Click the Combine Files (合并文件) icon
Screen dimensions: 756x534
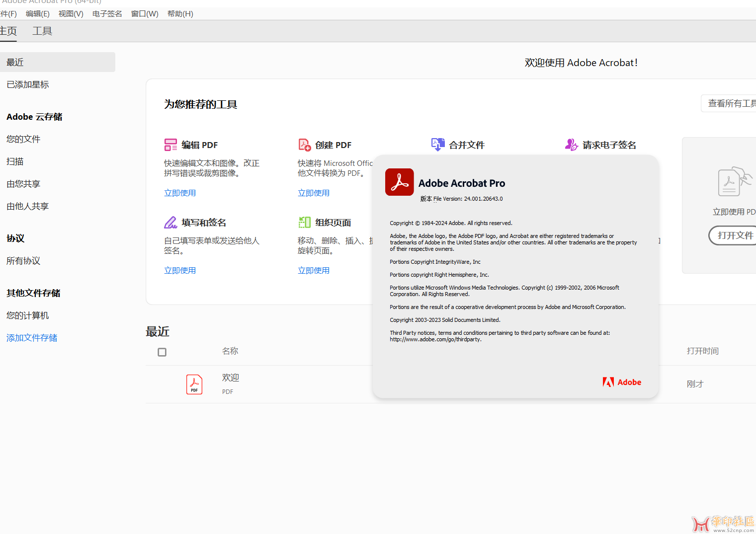[438, 145]
